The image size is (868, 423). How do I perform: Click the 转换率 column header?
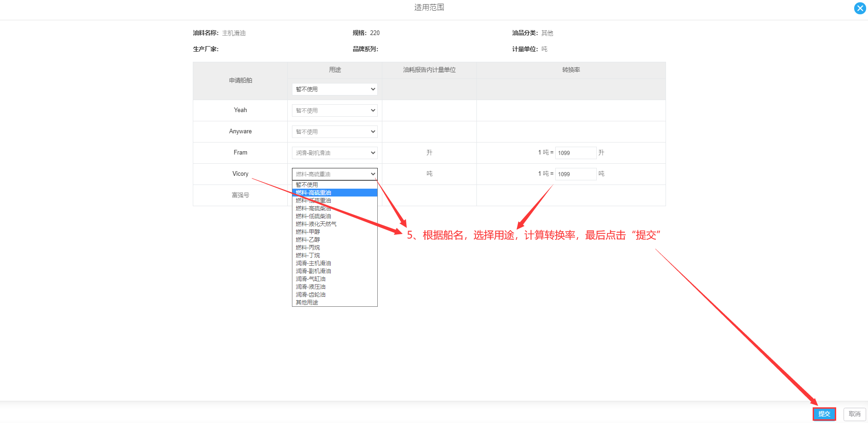click(x=571, y=70)
